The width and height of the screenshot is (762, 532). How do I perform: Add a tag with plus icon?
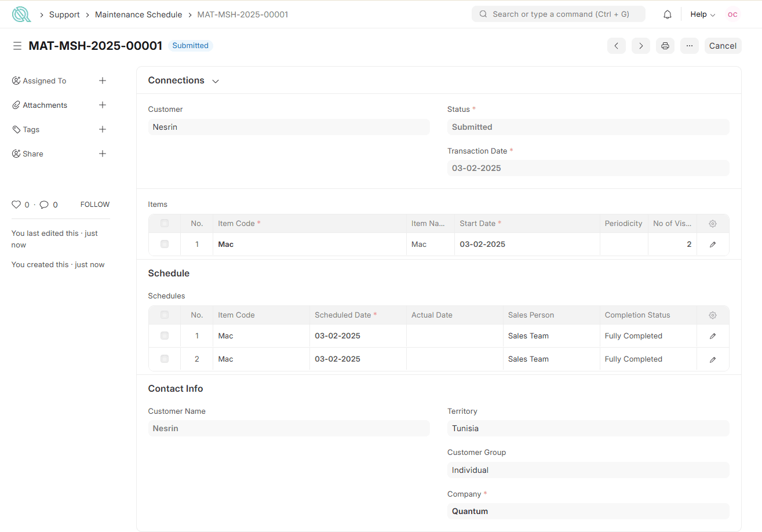(103, 129)
